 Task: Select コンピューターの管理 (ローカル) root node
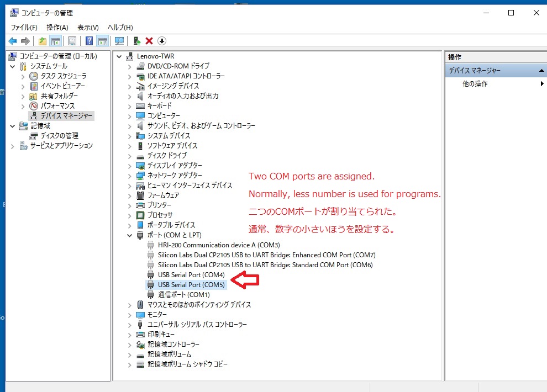click(x=58, y=56)
